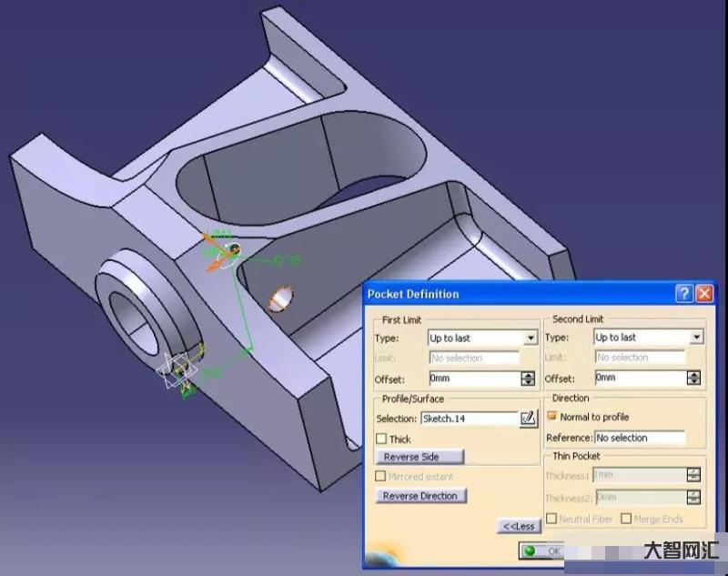This screenshot has width=728, height=576.
Task: Open the First Limit Type dropdown
Action: pyautogui.click(x=531, y=338)
